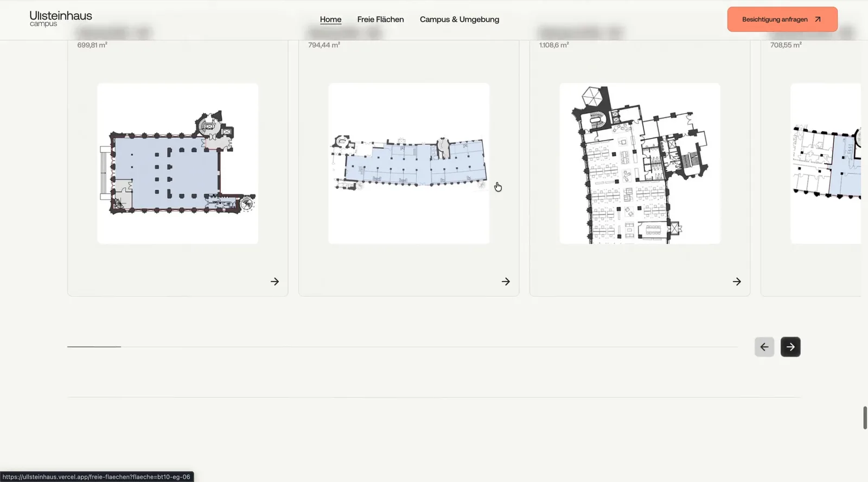Click the carousel progress bar indicator
The height and width of the screenshot is (482, 868).
coord(94,346)
